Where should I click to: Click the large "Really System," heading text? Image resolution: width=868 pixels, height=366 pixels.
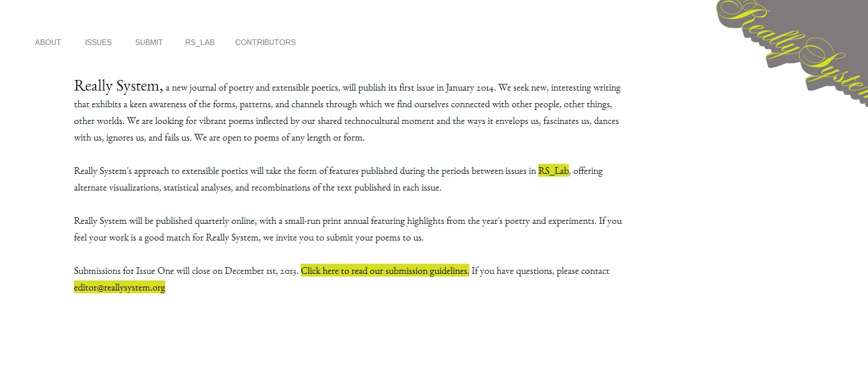[118, 86]
